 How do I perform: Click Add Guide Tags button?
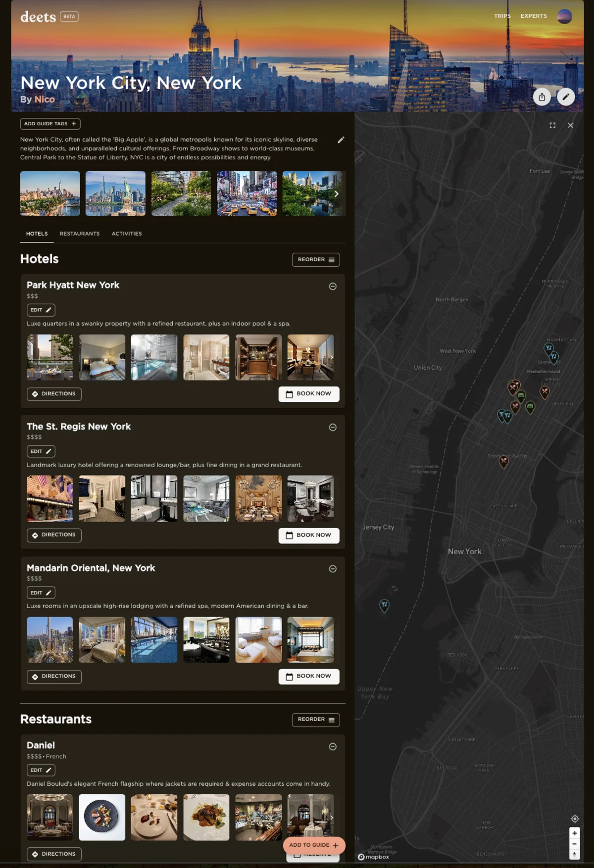click(x=50, y=124)
